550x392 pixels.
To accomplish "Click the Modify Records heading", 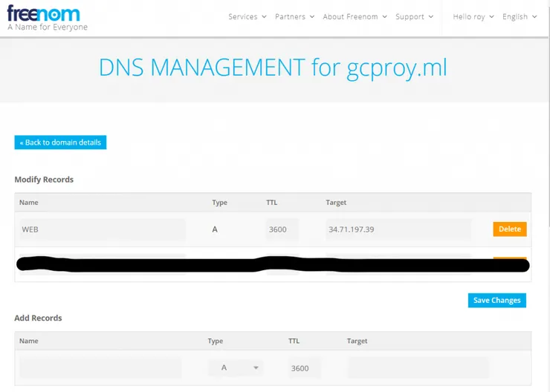I will point(44,180).
